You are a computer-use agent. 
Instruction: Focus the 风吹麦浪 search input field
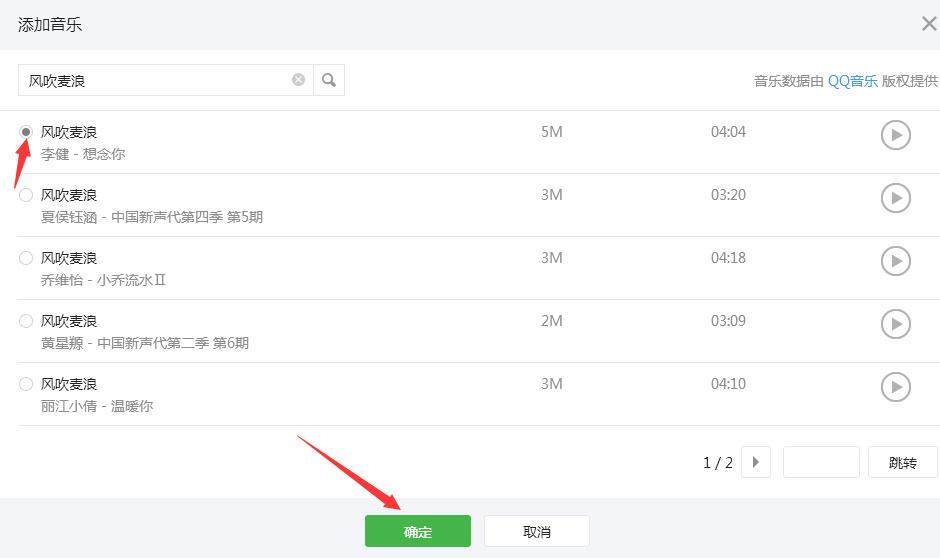click(165, 80)
